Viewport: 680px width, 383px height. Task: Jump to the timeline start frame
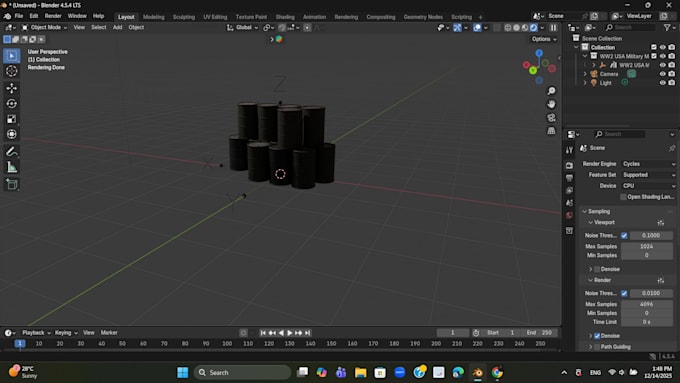[x=263, y=333]
